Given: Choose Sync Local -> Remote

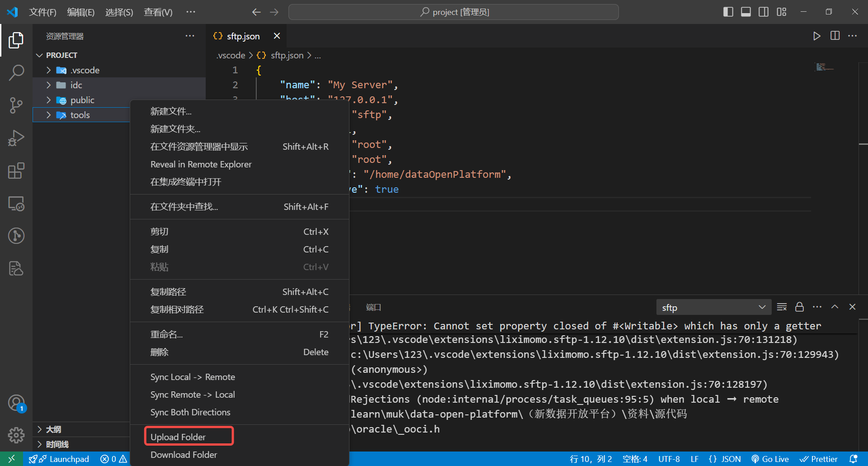Looking at the screenshot, I should pos(240,377).
